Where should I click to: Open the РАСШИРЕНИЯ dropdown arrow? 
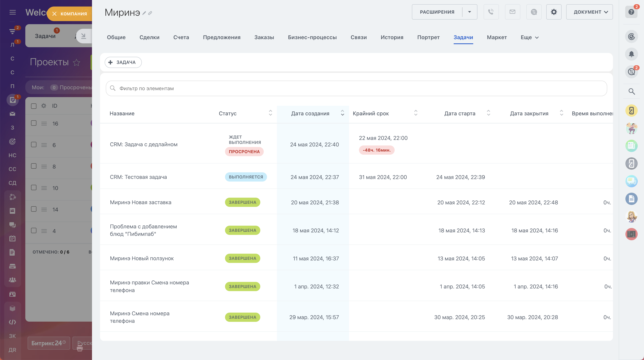pos(470,12)
